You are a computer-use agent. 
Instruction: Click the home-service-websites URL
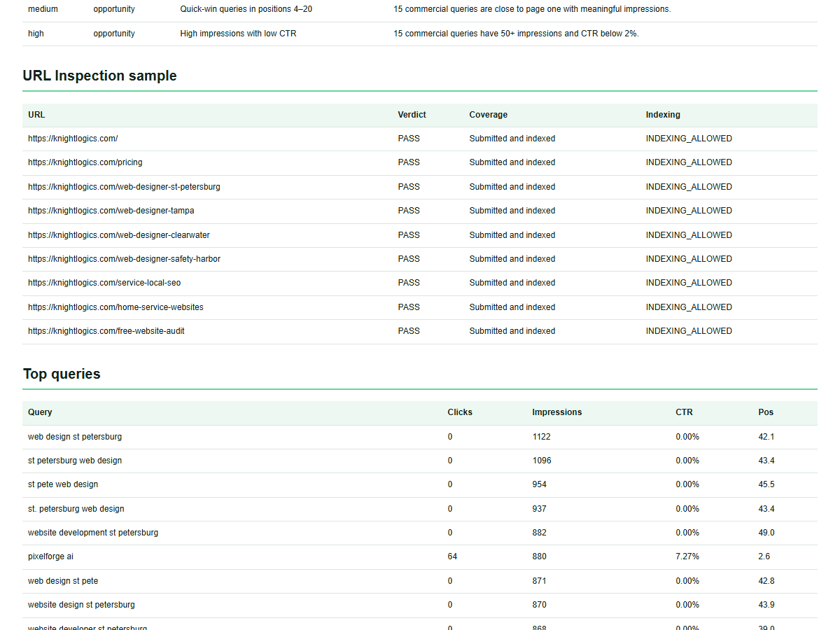(x=115, y=307)
